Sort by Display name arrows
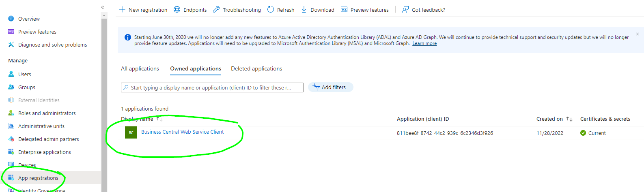 159,119
